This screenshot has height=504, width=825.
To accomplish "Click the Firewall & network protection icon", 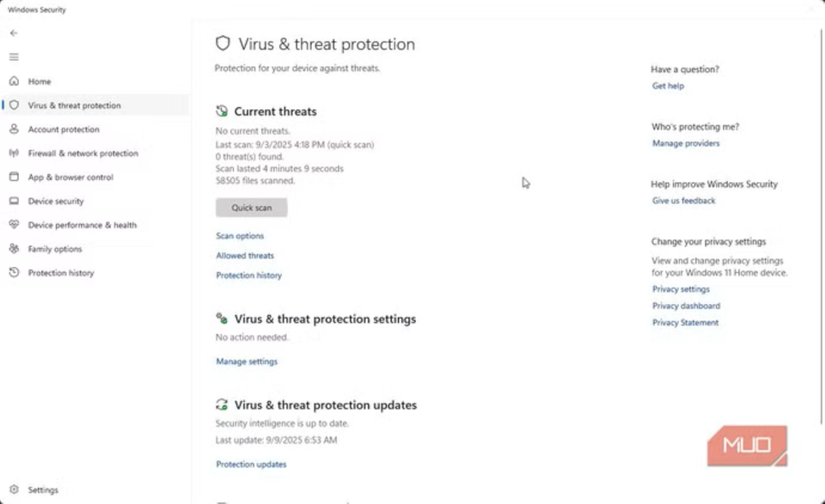I will [14, 154].
